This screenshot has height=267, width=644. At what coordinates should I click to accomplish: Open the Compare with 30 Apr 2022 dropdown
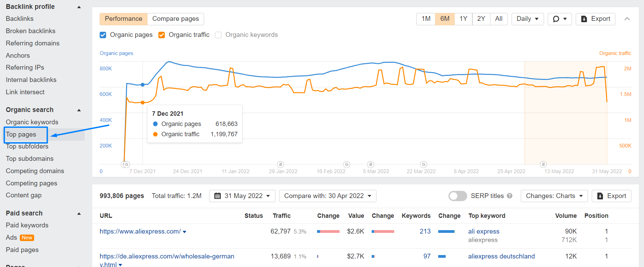click(328, 196)
